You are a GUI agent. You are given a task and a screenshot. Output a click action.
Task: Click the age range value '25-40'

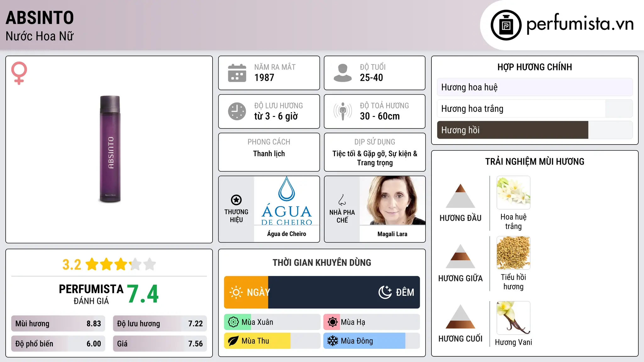pos(371,78)
